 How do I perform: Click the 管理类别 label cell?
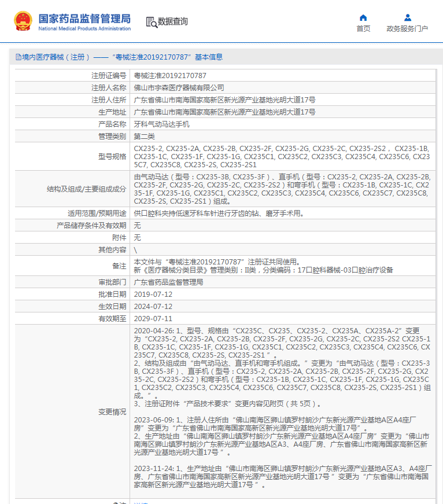click(x=72, y=137)
